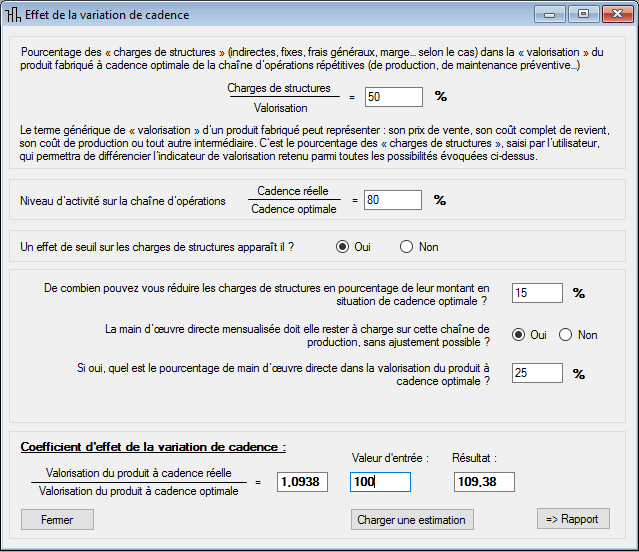Click Charger une estimation button

click(412, 519)
